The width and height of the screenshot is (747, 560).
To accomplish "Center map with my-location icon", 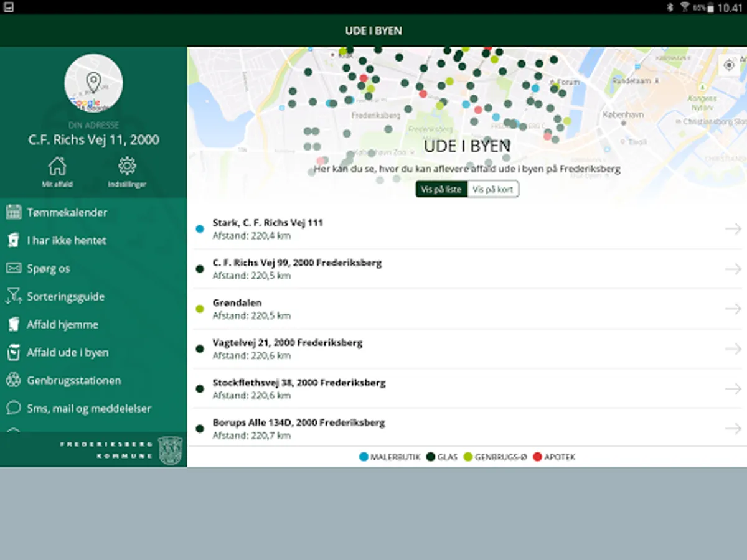I will pos(730,65).
